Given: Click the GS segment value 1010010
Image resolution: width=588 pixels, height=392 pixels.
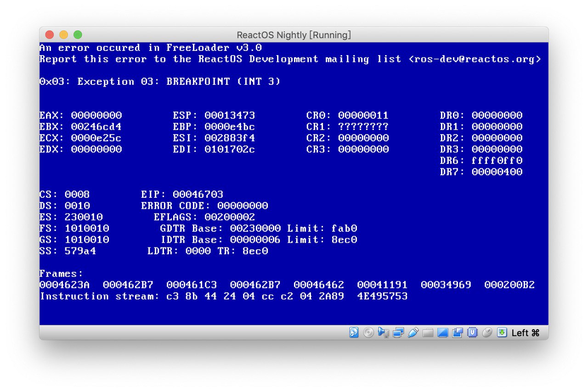Looking at the screenshot, I should [87, 240].
